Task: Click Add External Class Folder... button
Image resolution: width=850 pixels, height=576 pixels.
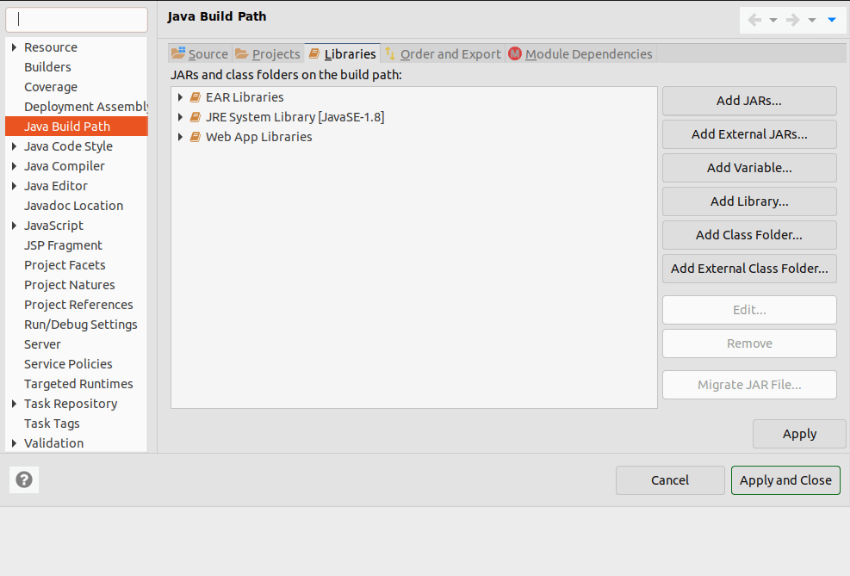Action: point(749,269)
